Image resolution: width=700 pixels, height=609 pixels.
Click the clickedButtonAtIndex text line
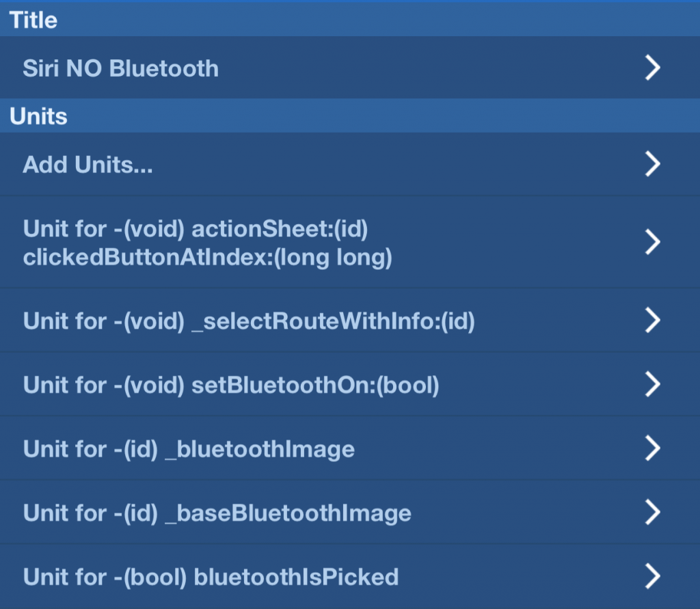[208, 258]
